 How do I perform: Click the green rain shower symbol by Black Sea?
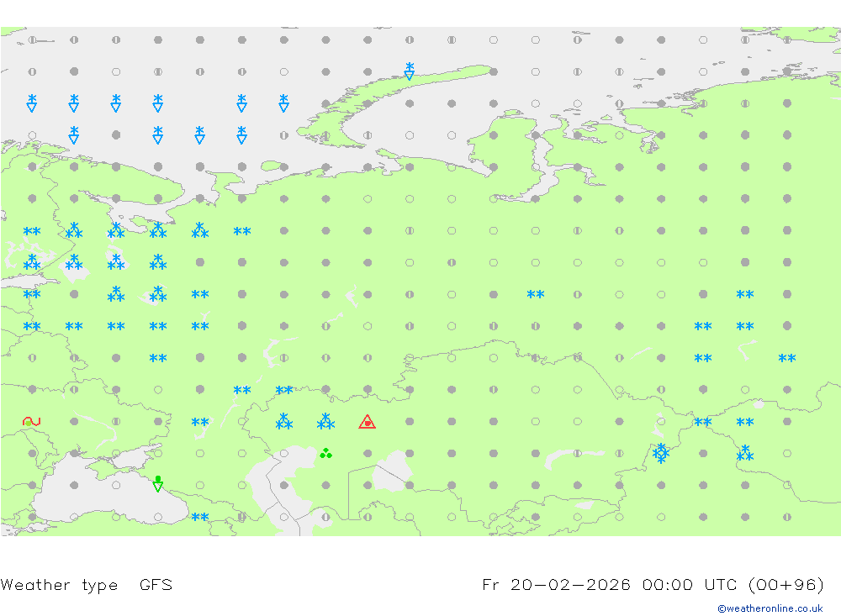[158, 483]
